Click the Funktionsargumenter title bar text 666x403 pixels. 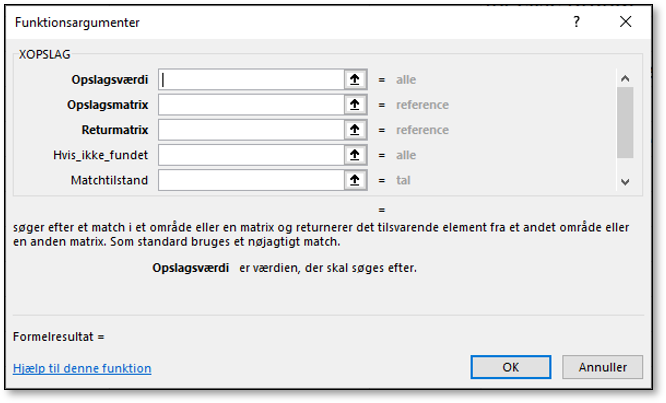77,23
